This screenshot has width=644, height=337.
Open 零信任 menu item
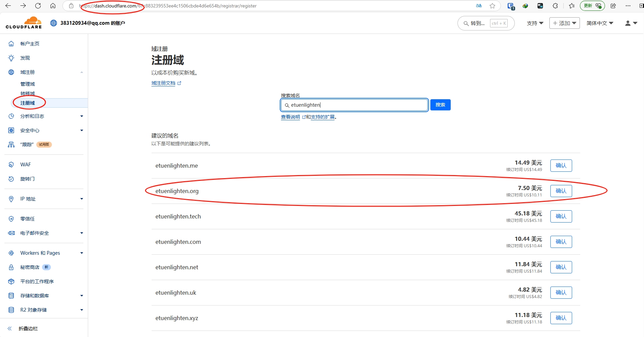(x=27, y=219)
